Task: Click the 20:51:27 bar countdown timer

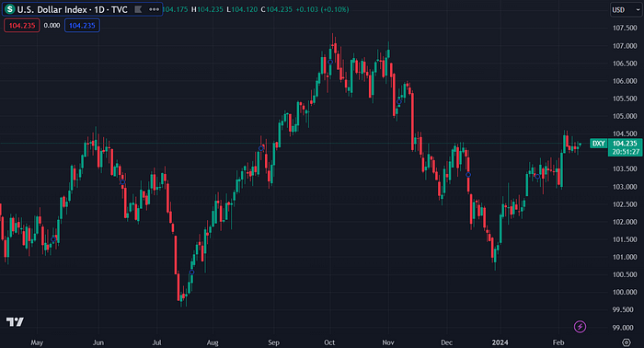Action: [625, 152]
